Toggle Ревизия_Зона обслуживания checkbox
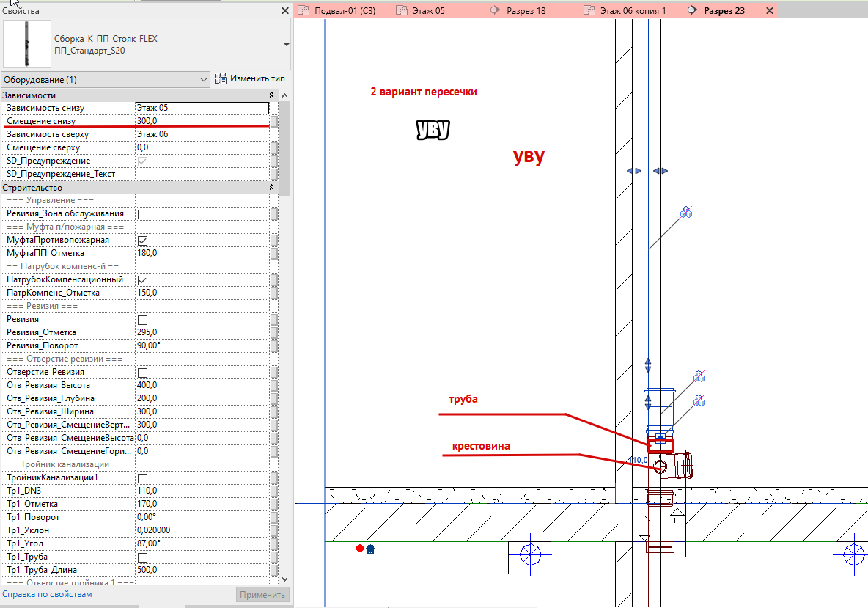 pos(142,213)
